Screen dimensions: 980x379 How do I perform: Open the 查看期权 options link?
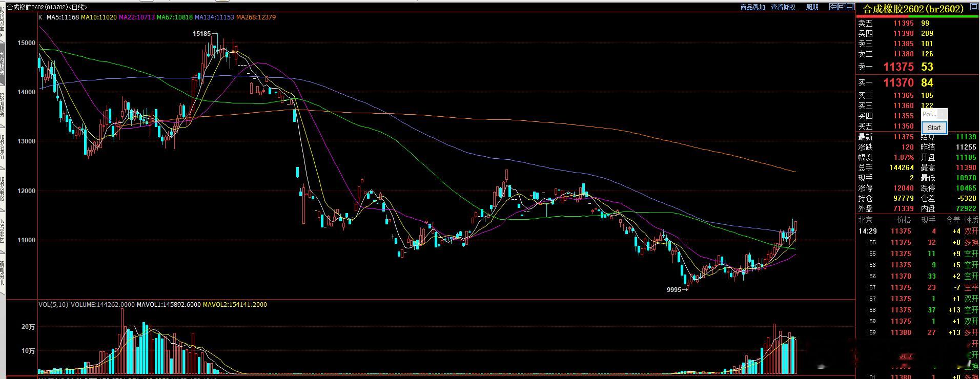point(783,7)
